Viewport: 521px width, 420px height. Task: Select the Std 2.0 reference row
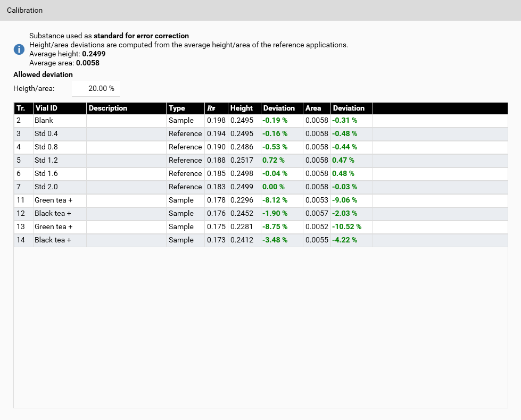(x=46, y=187)
